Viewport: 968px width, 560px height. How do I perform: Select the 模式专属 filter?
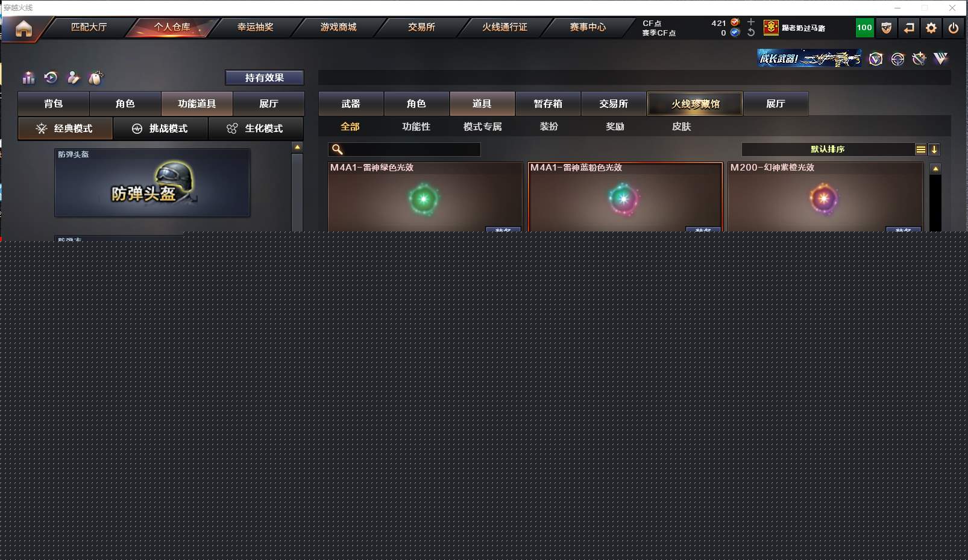click(x=483, y=127)
